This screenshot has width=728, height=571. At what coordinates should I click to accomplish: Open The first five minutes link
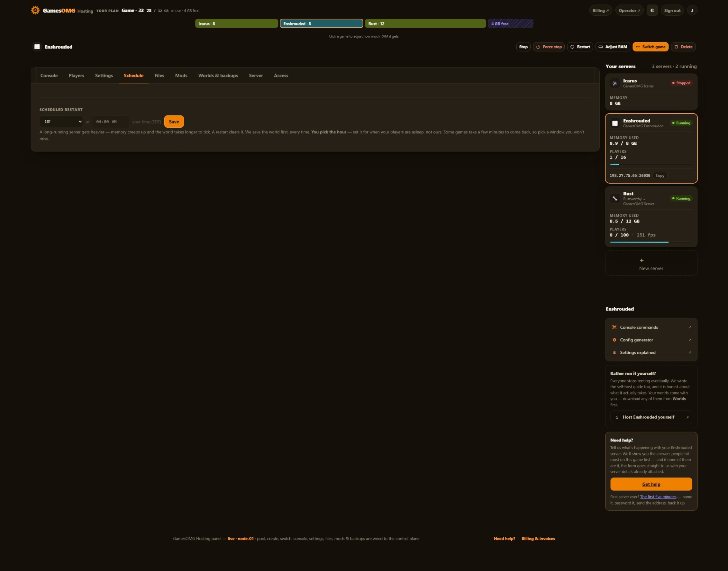coord(658,497)
